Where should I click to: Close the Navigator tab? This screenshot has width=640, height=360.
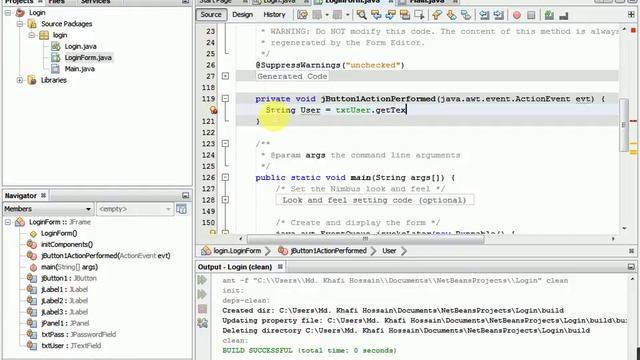coord(43,196)
